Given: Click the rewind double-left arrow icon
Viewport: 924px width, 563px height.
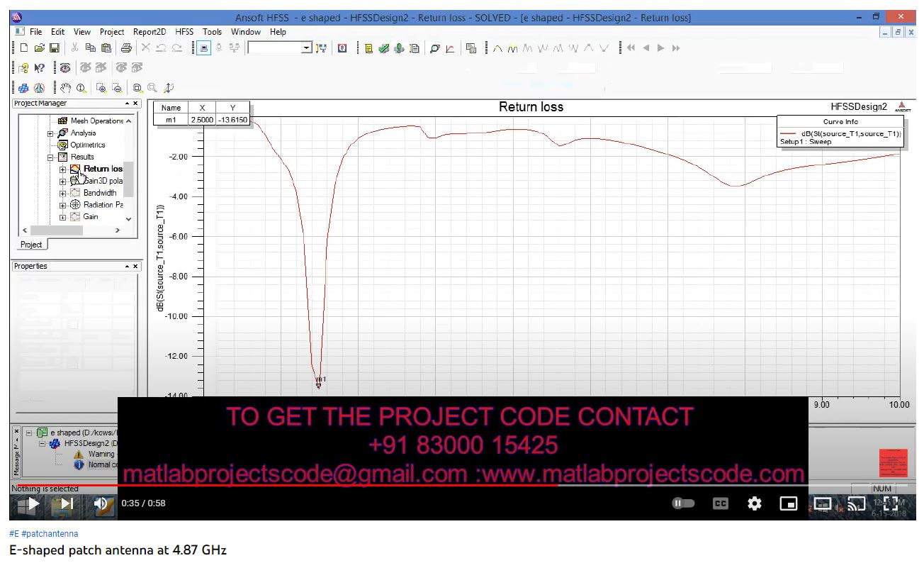Looking at the screenshot, I should click(x=631, y=48).
